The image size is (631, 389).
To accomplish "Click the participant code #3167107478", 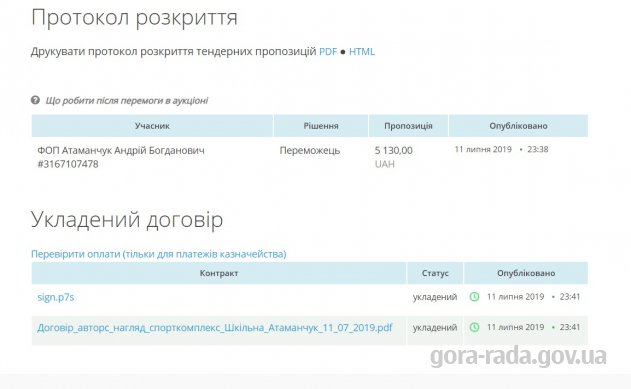I will [x=68, y=164].
